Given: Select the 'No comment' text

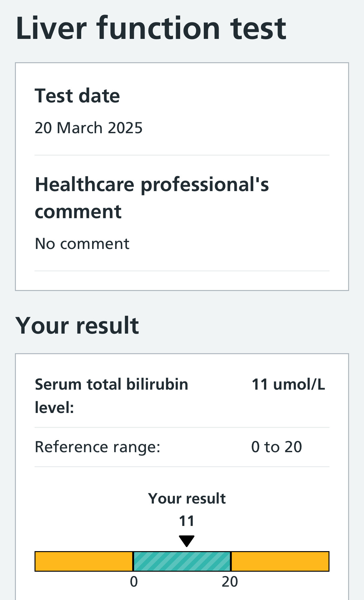Looking at the screenshot, I should (x=82, y=244).
